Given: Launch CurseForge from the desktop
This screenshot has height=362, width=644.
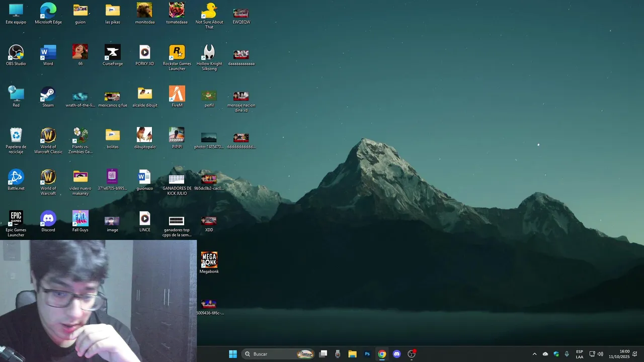Looking at the screenshot, I should [113, 55].
